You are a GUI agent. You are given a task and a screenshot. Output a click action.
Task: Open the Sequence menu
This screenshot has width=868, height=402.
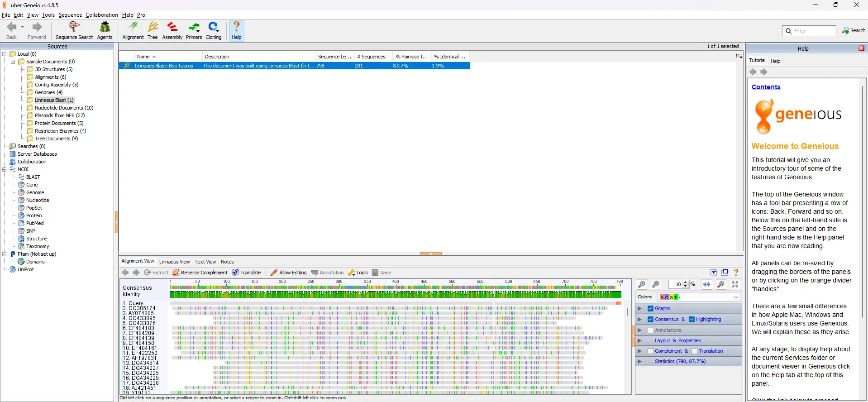click(x=70, y=15)
